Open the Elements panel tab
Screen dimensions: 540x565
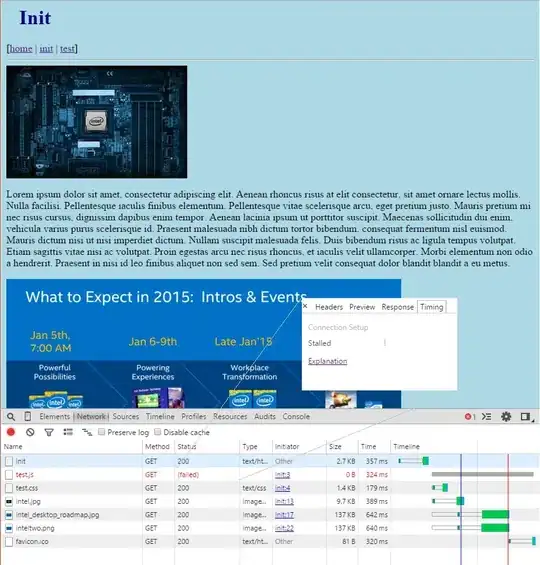click(x=55, y=417)
